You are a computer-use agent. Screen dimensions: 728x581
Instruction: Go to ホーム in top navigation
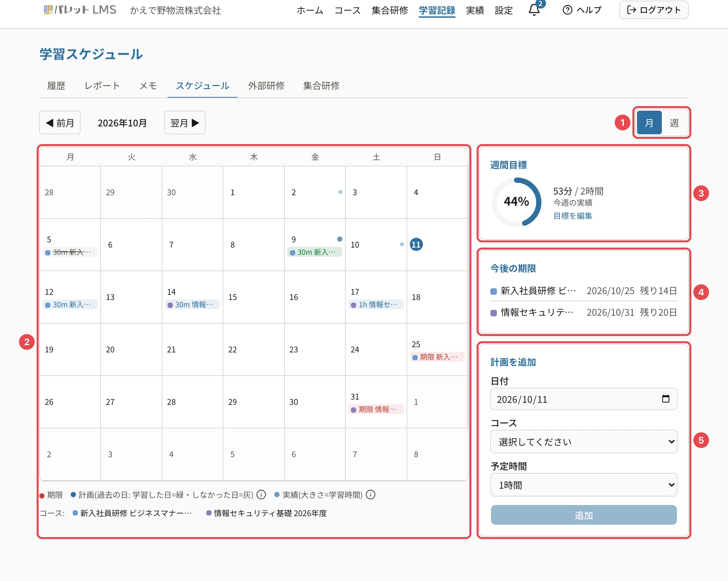(x=310, y=10)
